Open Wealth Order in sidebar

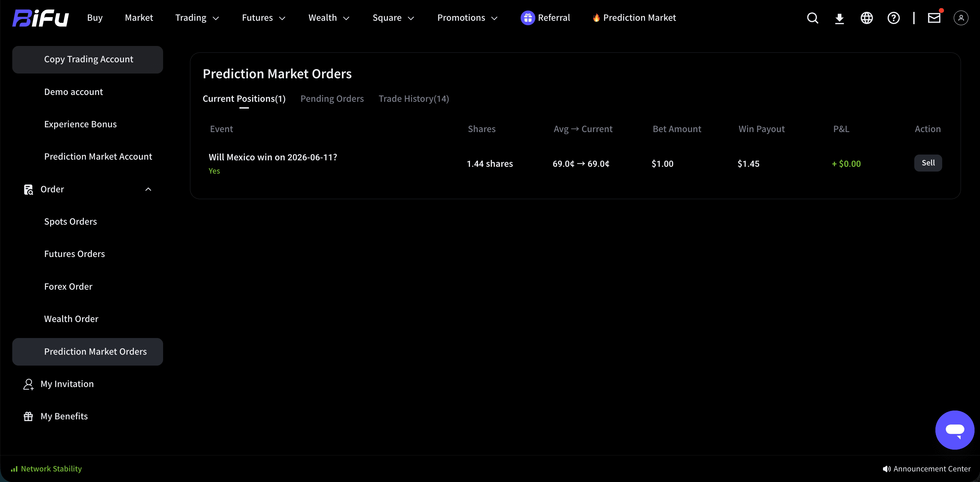pos(71,319)
